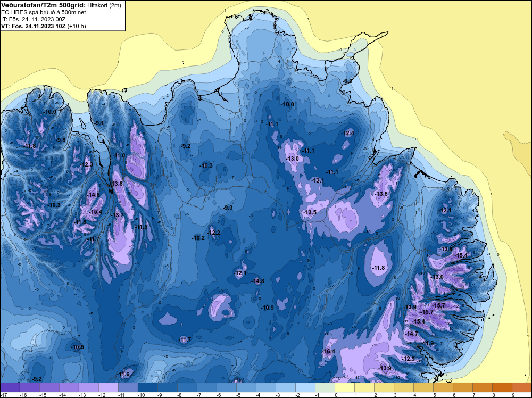Click the -12.9 temperature reading
Image resolution: width=532 pixels, height=398 pixels.
coord(409,359)
